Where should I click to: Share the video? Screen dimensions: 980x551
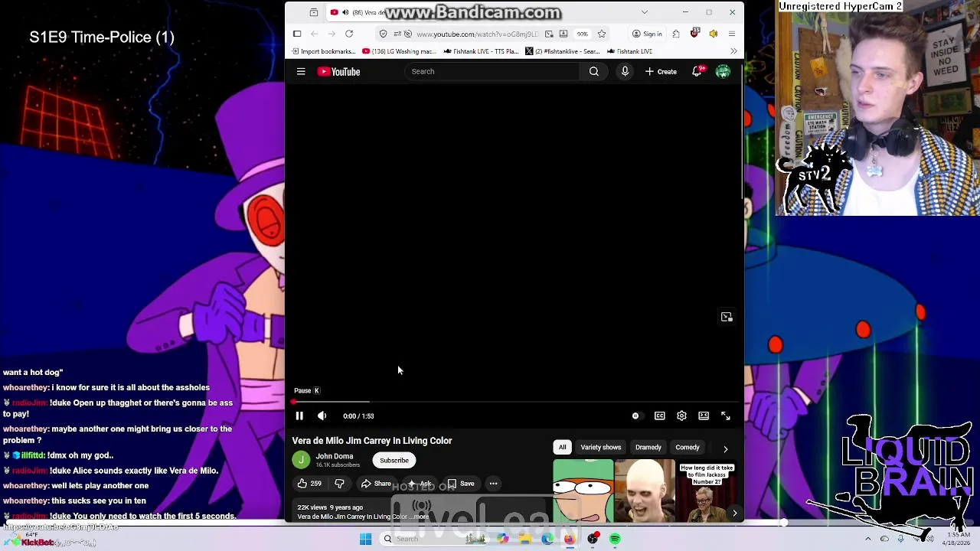click(376, 484)
